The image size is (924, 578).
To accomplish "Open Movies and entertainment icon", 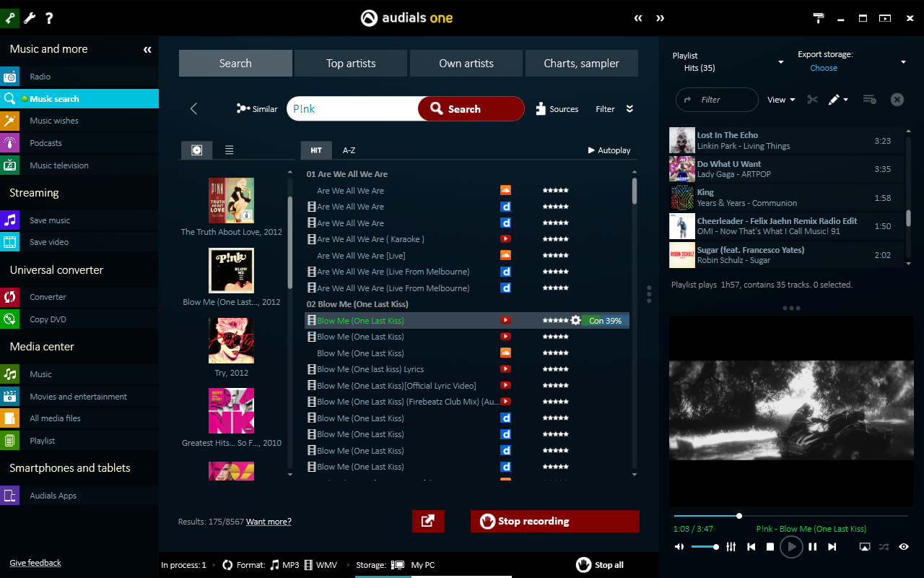I will point(10,397).
